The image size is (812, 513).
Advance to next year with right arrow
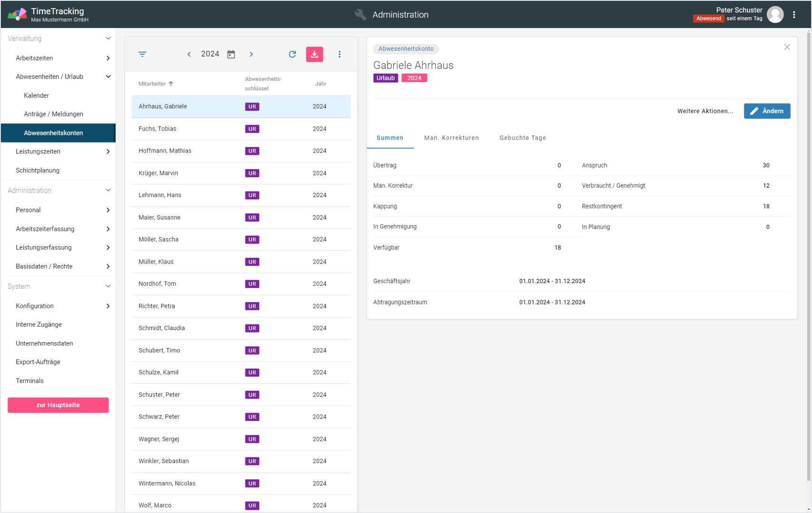[x=251, y=54]
